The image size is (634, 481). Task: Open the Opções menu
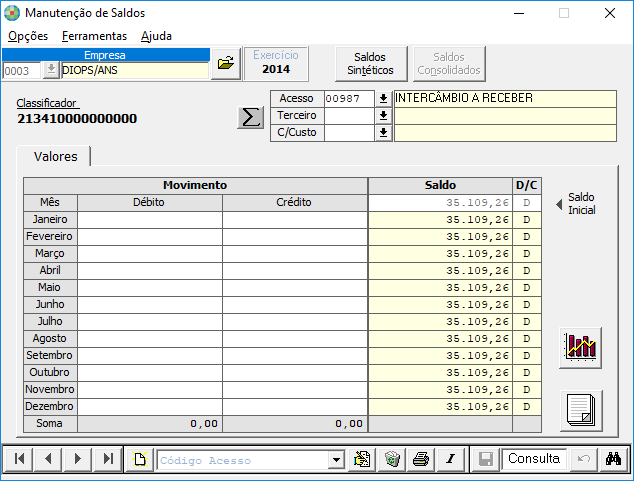(x=28, y=36)
